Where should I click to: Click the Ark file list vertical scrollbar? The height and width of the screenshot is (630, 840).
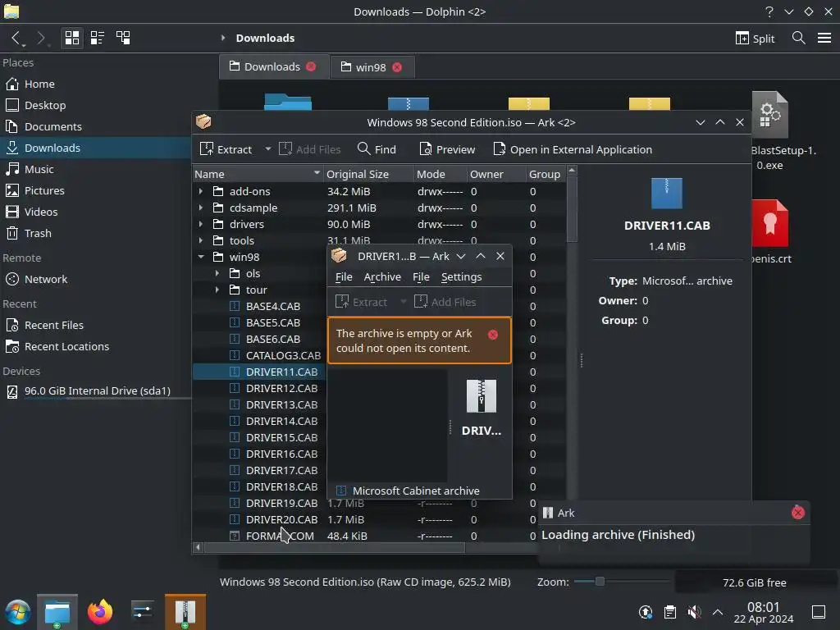[x=572, y=209]
